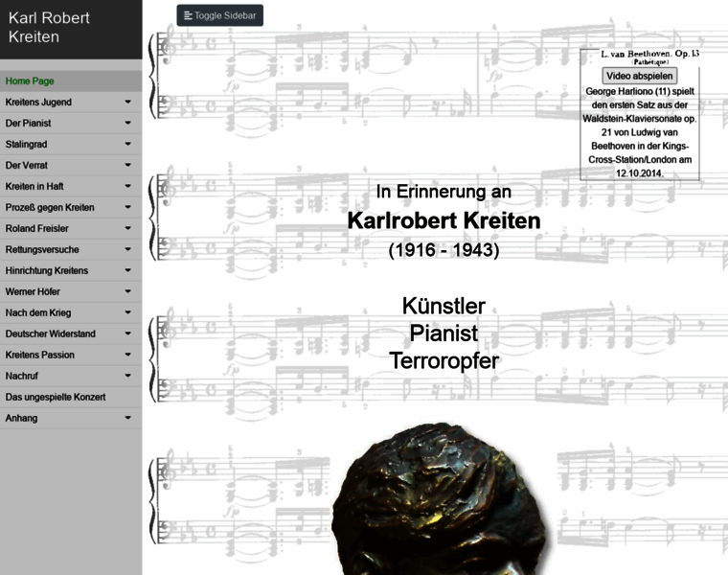Click the George Harliono video description text

pos(639,132)
